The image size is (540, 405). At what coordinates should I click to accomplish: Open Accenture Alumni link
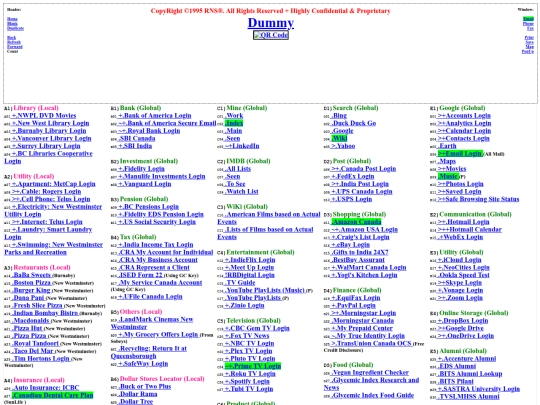467,359
